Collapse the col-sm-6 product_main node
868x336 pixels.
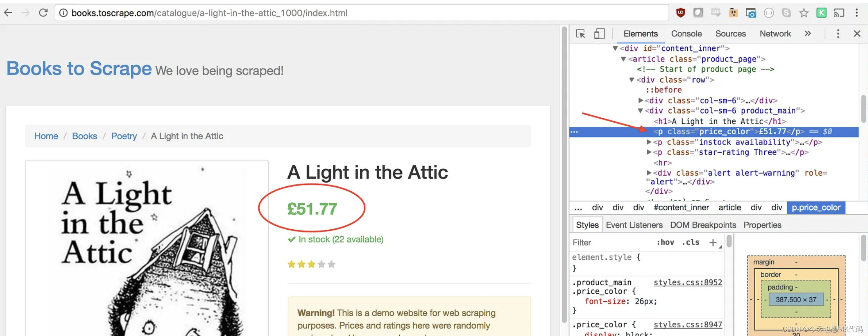coord(641,111)
